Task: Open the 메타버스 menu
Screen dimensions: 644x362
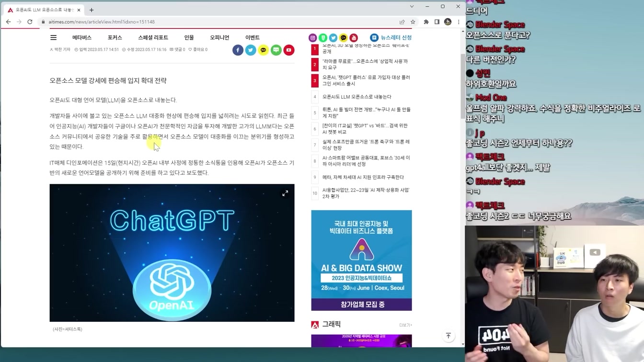Action: pos(82,37)
